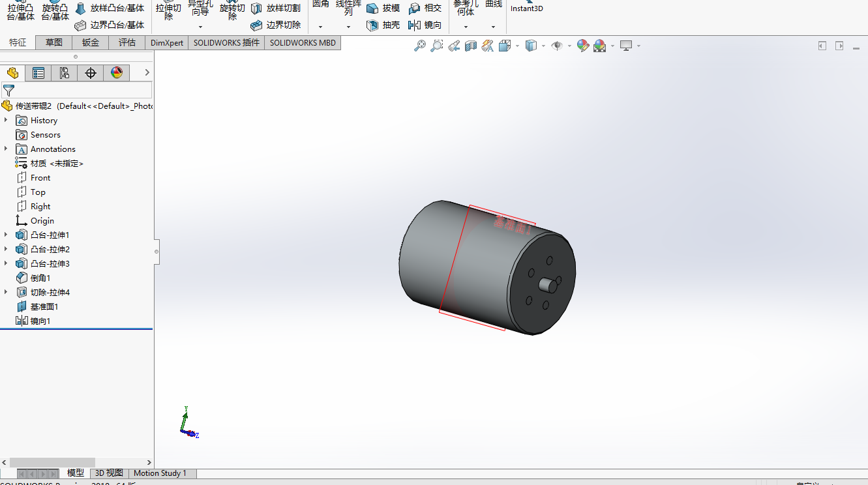Switch to the SOLIDWORKS MBD tab
This screenshot has height=485, width=868.
(303, 42)
